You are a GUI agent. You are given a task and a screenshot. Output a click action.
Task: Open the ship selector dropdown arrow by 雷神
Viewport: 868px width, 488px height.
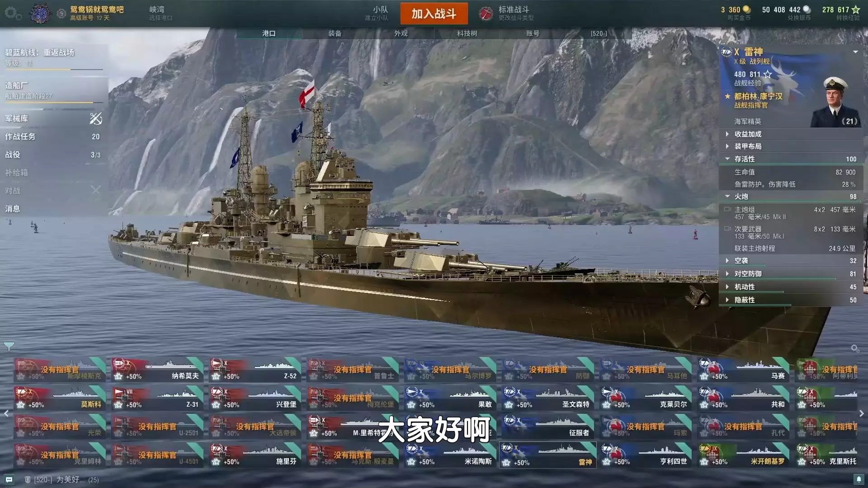click(855, 52)
